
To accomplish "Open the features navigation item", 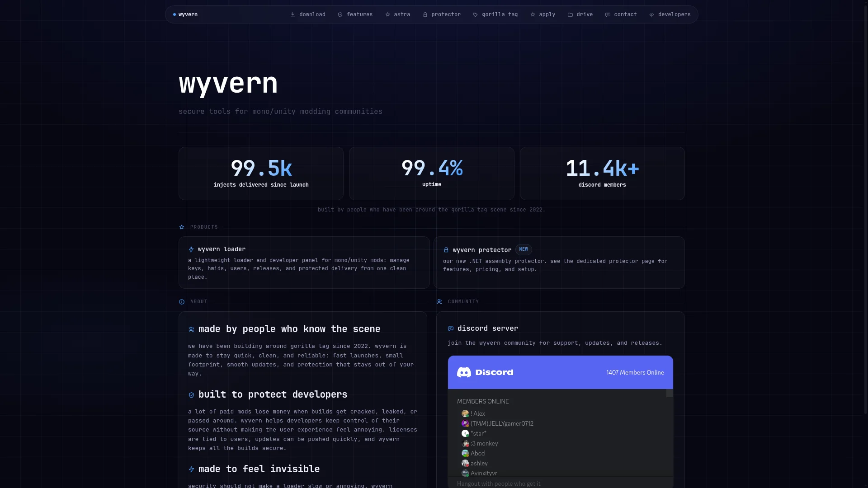I will 355,14.
